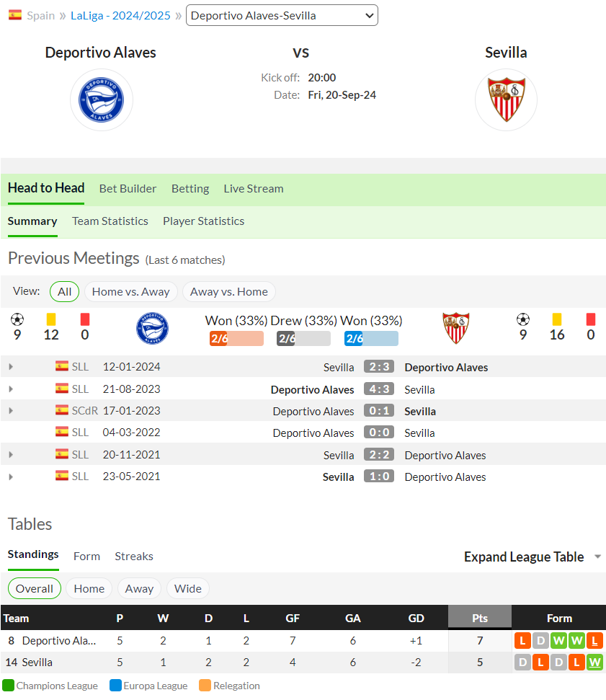Screen dimensions: 606x700
Task: Click Sevilla yellow card icon
Action: [x=557, y=319]
